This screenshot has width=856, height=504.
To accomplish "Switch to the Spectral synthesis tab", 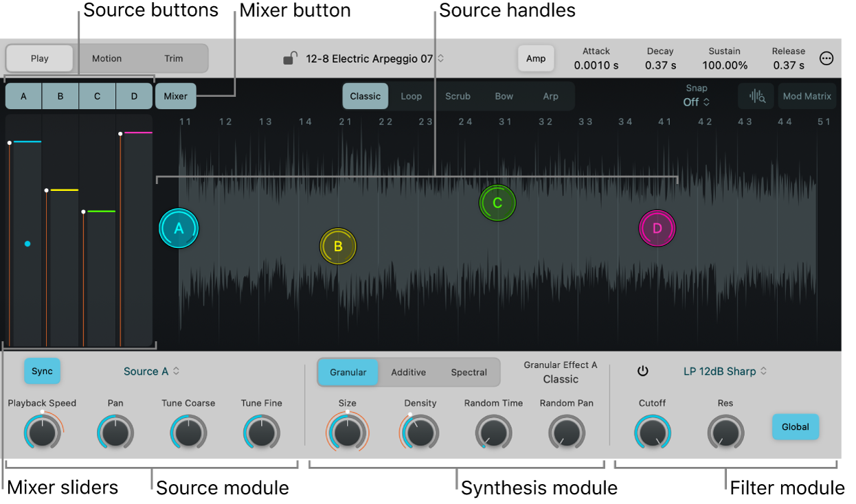I will (x=469, y=372).
